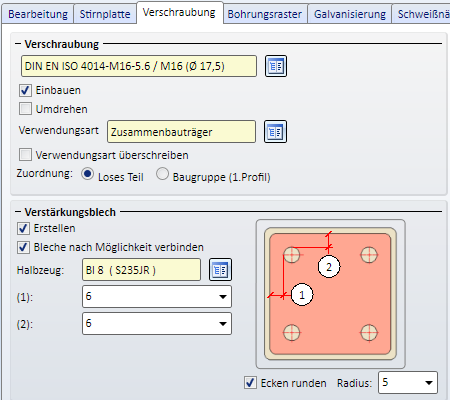Collapse the Verschraubung section
Screen dimensions: 450x400
[x=18, y=44]
